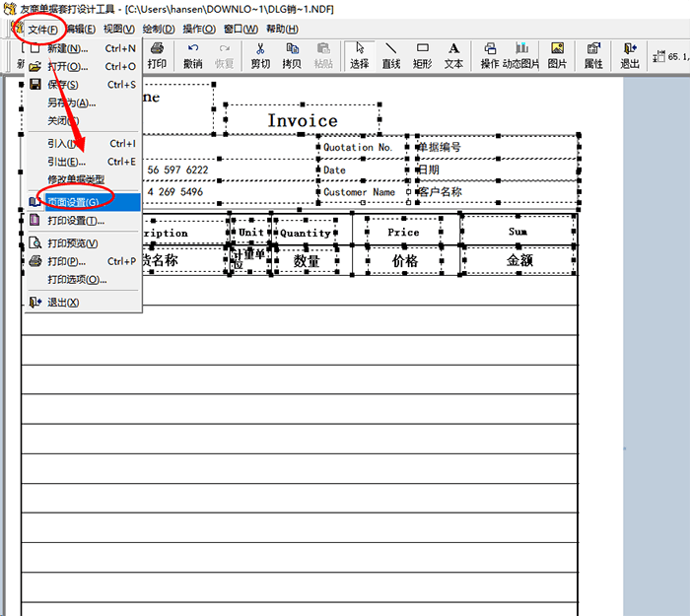Image resolution: width=690 pixels, height=616 pixels.
Task: Select the 单据编号 field
Action: 497,147
